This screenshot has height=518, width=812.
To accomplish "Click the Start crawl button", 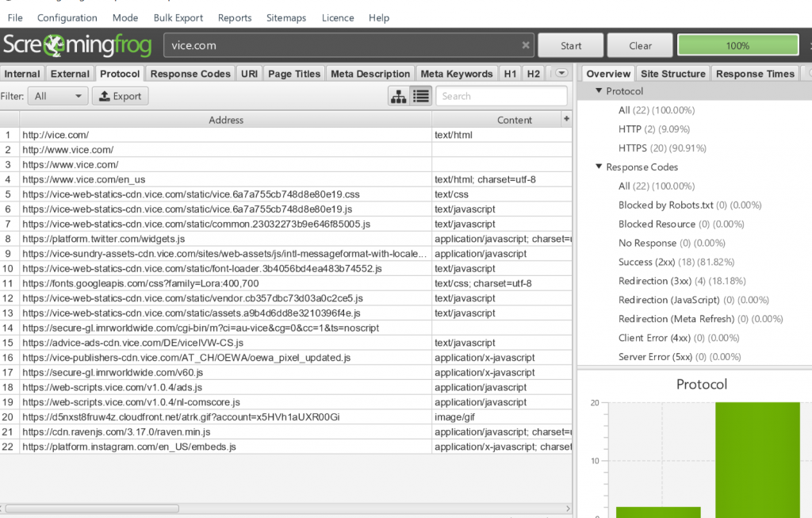I will (571, 45).
